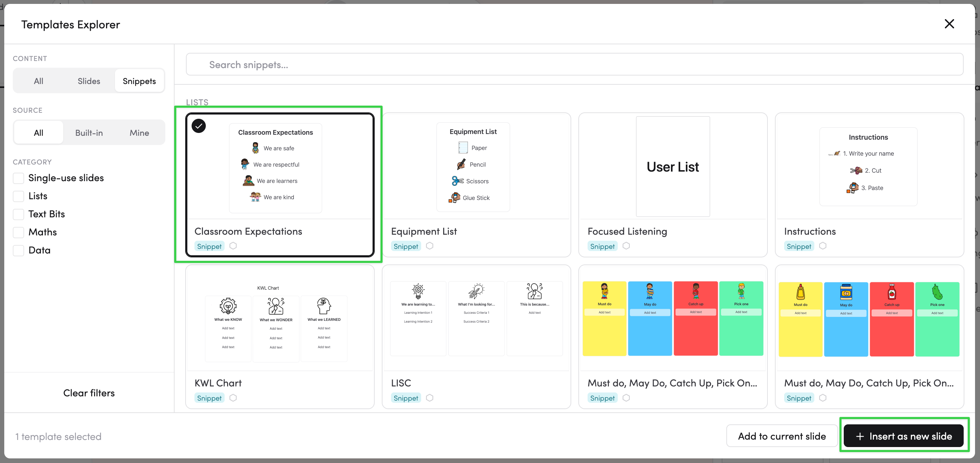The image size is (980, 463).
Task: Deselect checkmark circle on Classroom Expectations card
Action: 199,126
